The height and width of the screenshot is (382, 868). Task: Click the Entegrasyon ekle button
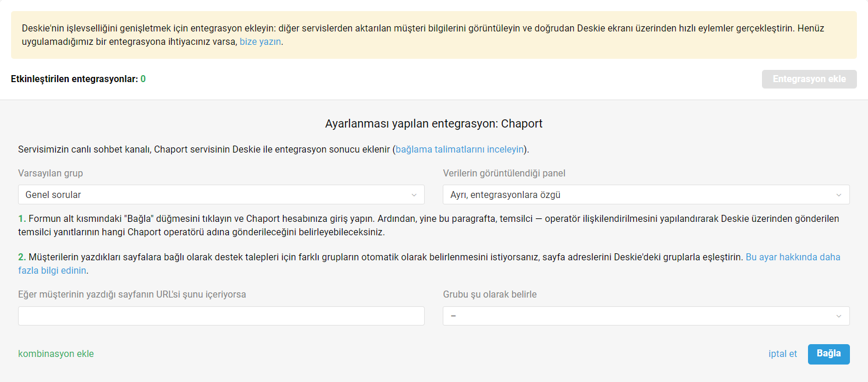809,79
